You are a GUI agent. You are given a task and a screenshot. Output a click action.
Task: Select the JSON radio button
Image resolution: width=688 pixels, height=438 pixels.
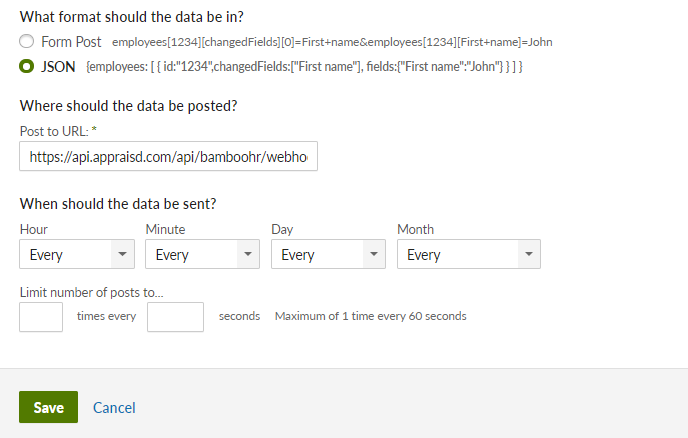[x=26, y=66]
